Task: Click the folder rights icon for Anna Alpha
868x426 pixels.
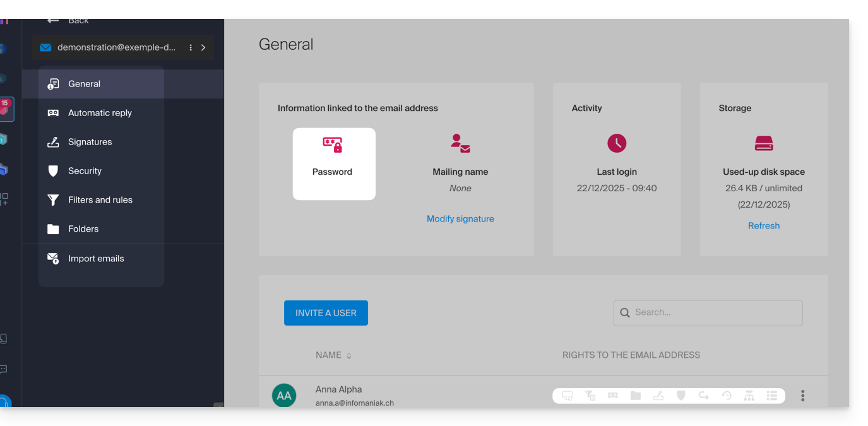Action: (636, 396)
